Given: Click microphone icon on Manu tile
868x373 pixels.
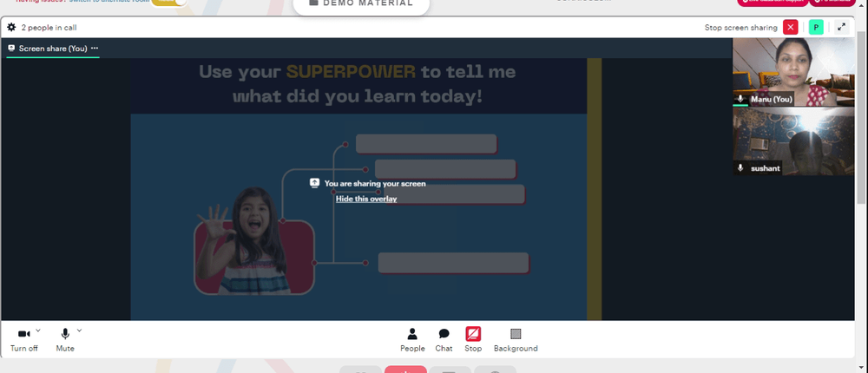Looking at the screenshot, I should tap(740, 99).
